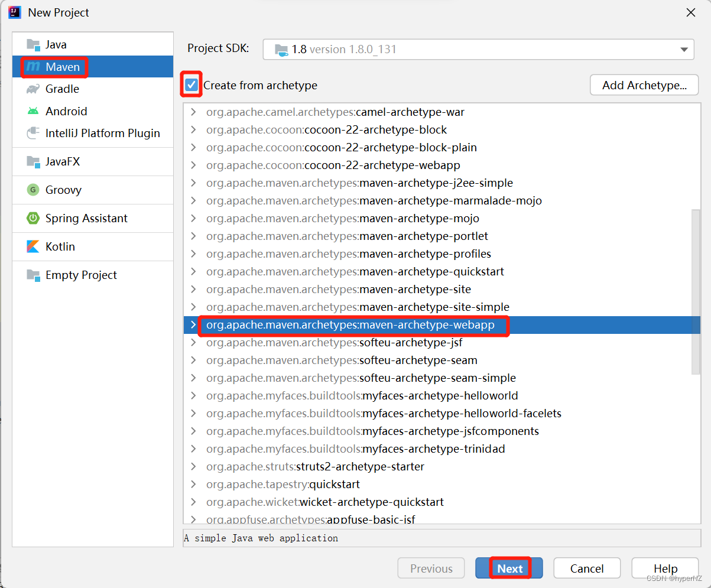Click the Gradle elephant icon

[33, 89]
